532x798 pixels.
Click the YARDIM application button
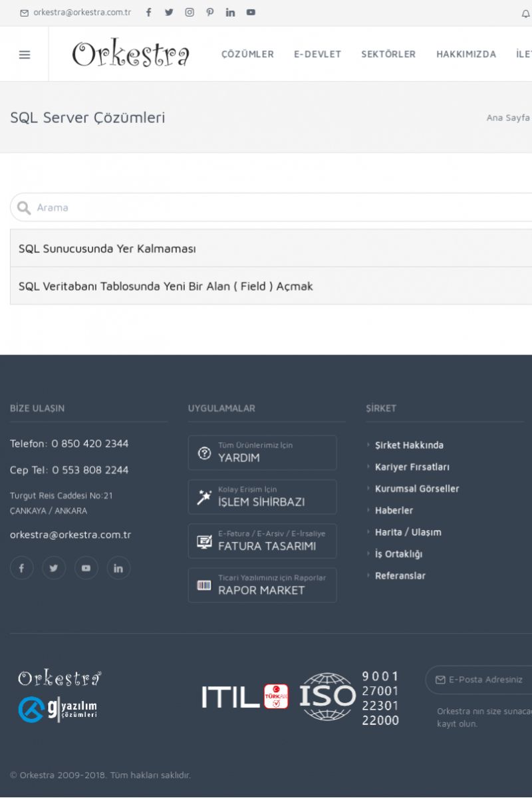coord(262,453)
